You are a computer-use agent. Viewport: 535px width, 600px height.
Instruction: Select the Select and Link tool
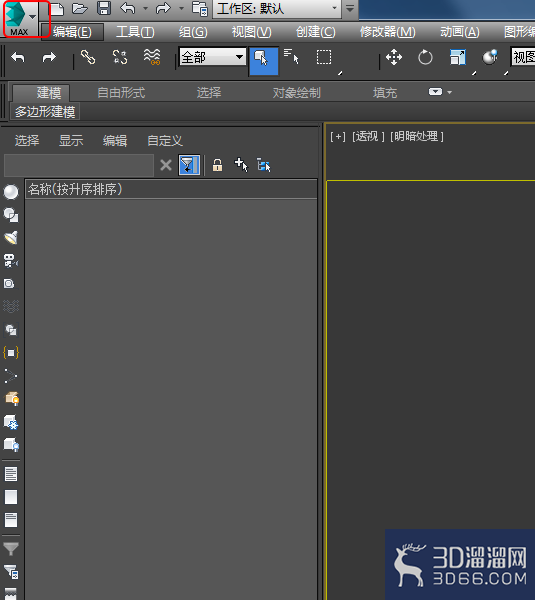click(x=88, y=57)
